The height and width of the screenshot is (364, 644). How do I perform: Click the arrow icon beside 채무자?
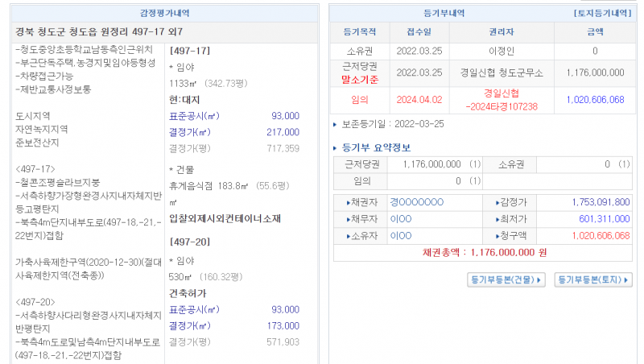pyautogui.click(x=349, y=219)
